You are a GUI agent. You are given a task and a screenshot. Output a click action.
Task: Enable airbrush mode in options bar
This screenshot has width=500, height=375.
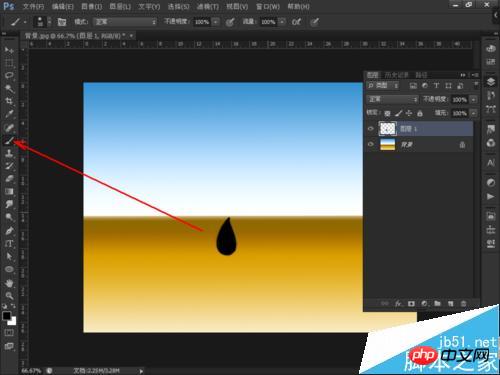296,22
